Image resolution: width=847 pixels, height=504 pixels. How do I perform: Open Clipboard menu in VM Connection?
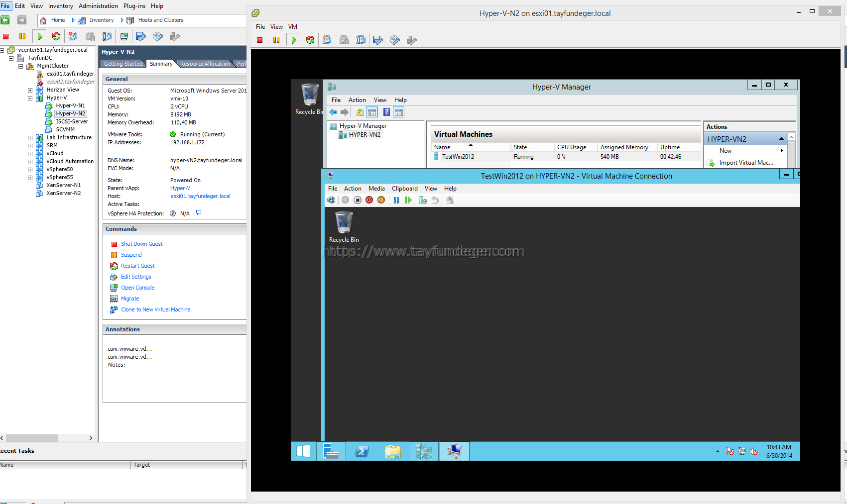pos(405,189)
